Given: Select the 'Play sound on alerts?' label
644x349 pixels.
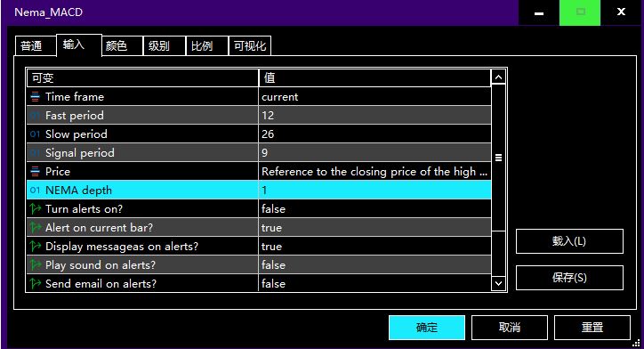Looking at the screenshot, I should click(x=101, y=264).
